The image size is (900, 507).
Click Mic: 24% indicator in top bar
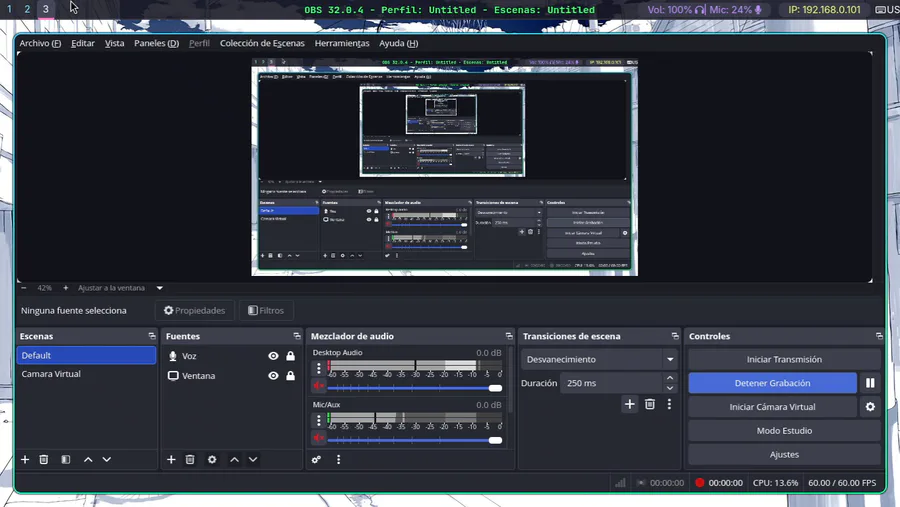736,10
